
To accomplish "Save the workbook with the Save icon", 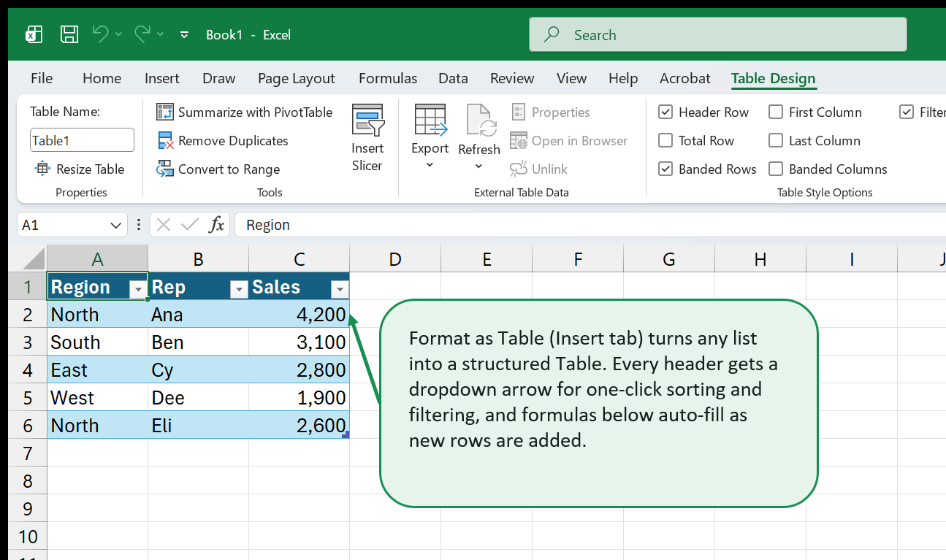I will (x=69, y=34).
